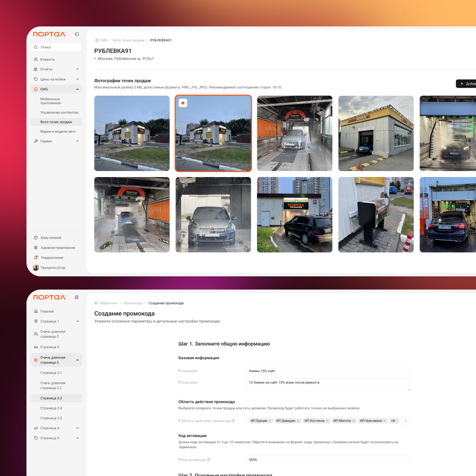Click the star badge on the selected photo

pyautogui.click(x=183, y=103)
